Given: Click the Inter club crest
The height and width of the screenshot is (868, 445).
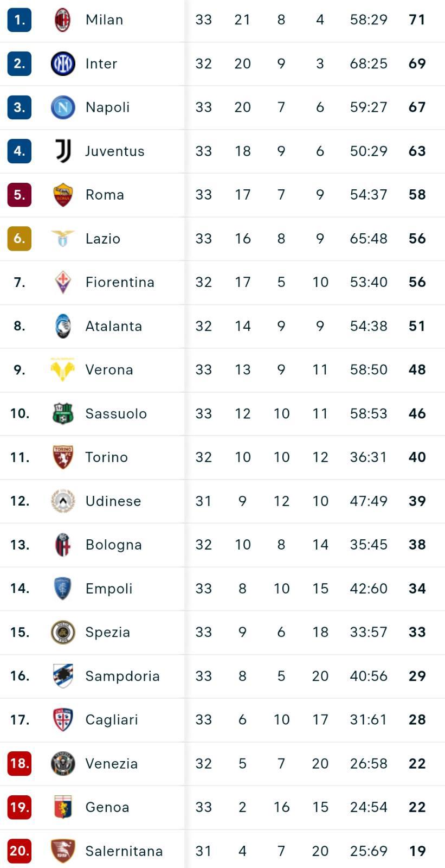Looking at the screenshot, I should (x=63, y=63).
